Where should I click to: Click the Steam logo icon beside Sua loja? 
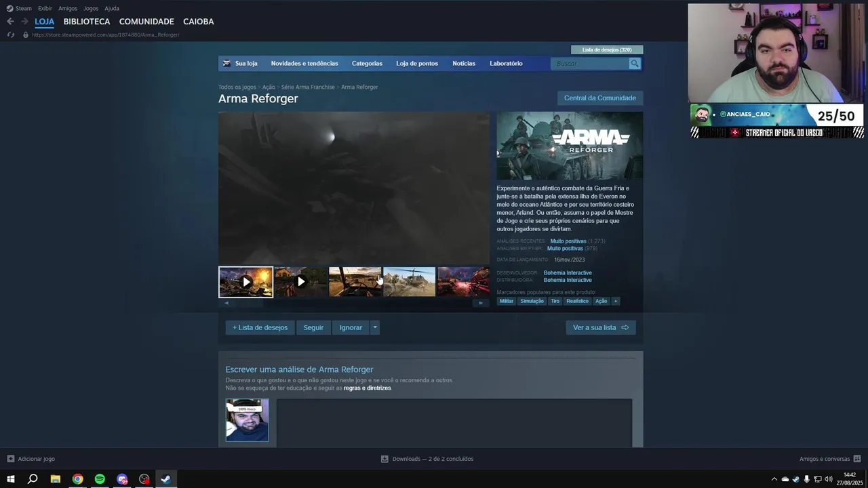pos(226,64)
